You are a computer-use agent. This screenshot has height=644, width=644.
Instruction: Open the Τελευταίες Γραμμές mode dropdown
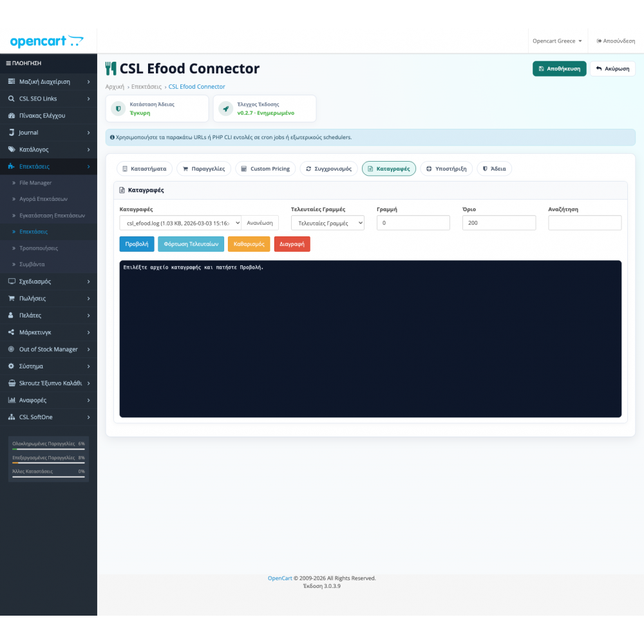tap(327, 223)
